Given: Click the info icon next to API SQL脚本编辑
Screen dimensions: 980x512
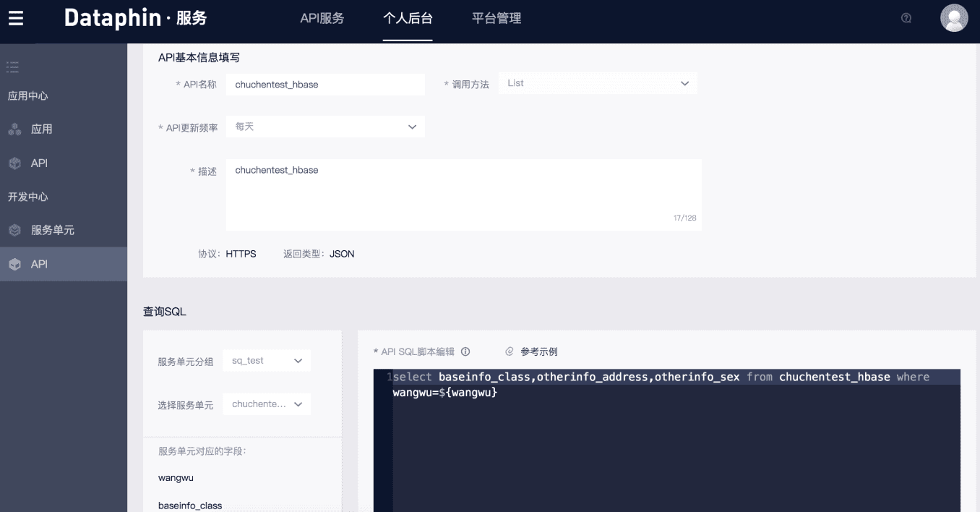Looking at the screenshot, I should pyautogui.click(x=466, y=351).
